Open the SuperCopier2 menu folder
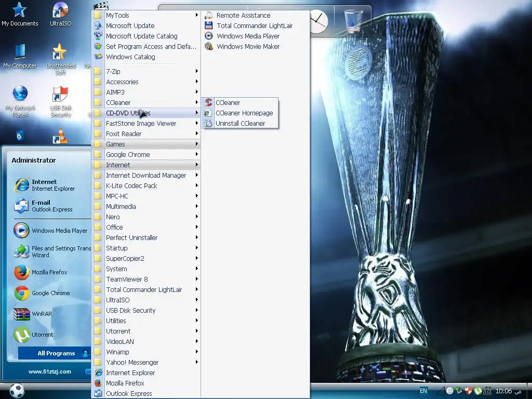532x399 pixels. point(146,259)
